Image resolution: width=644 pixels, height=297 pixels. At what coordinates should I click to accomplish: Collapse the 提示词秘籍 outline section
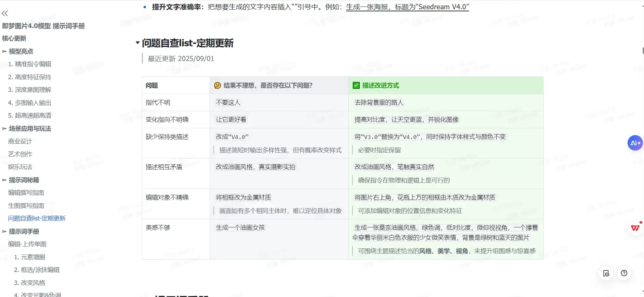pos(4,180)
